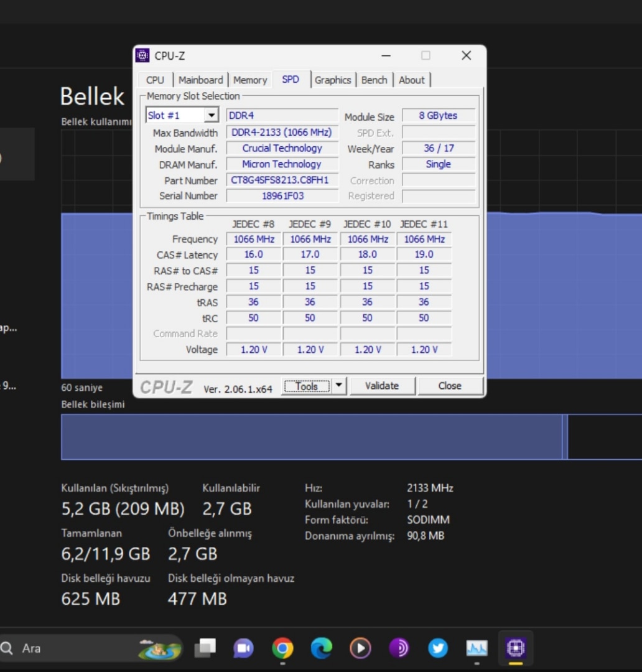Click the CPU-Z taskbar icon

[x=516, y=648]
